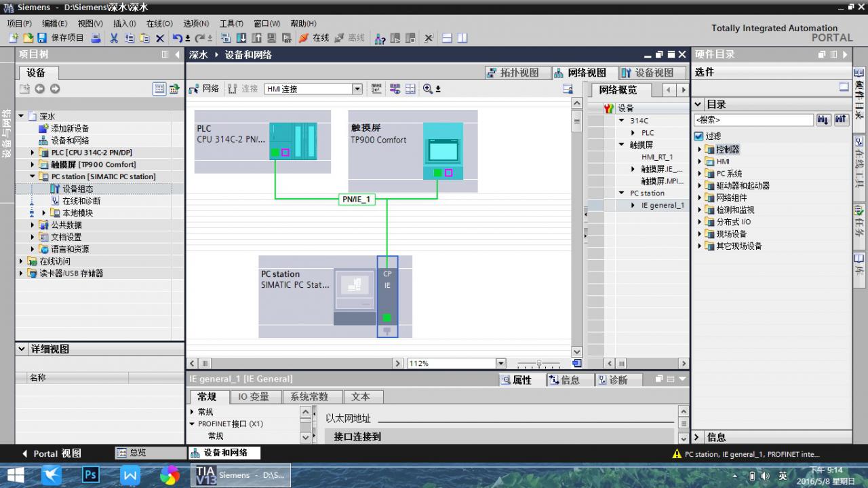Open the zoom percentage dropdown
Screen dimensions: 868x488
click(500, 364)
